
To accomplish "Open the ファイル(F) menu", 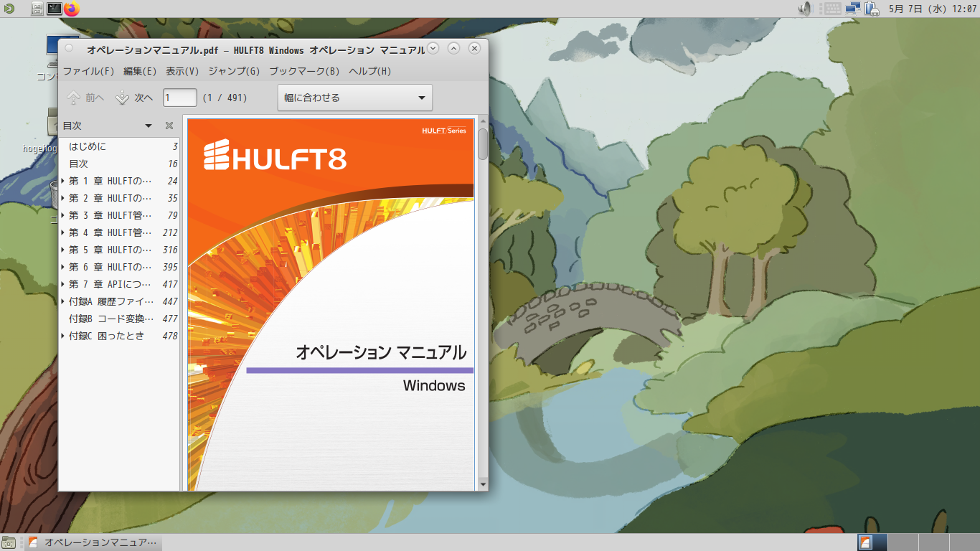I will 89,71.
